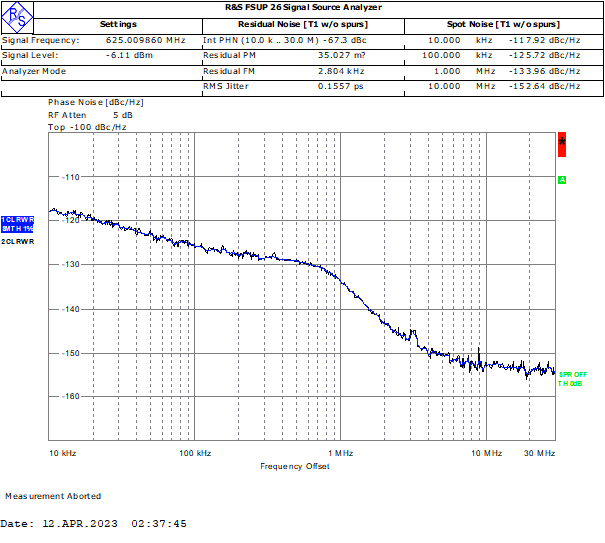The width and height of the screenshot is (605, 543).
Task: Click the R&S FSUP 26 Signal Source Analyzer title
Action: click(x=304, y=7)
